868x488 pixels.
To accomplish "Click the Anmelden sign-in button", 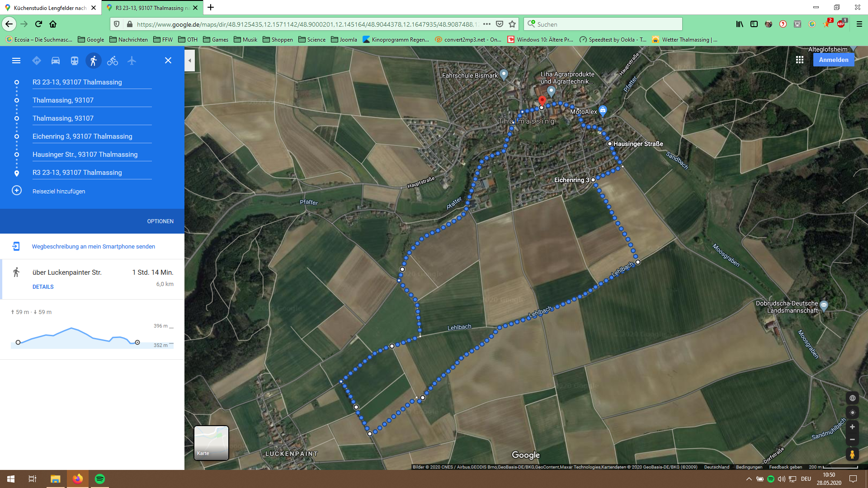I will (x=833, y=60).
